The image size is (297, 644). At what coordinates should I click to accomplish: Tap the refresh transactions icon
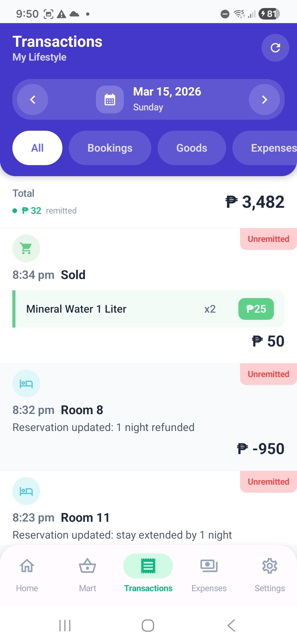[275, 48]
